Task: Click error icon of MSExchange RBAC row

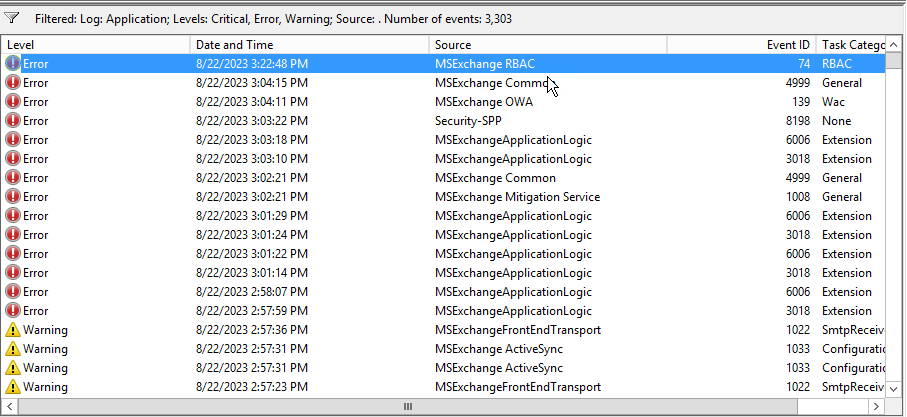Action: [x=12, y=64]
